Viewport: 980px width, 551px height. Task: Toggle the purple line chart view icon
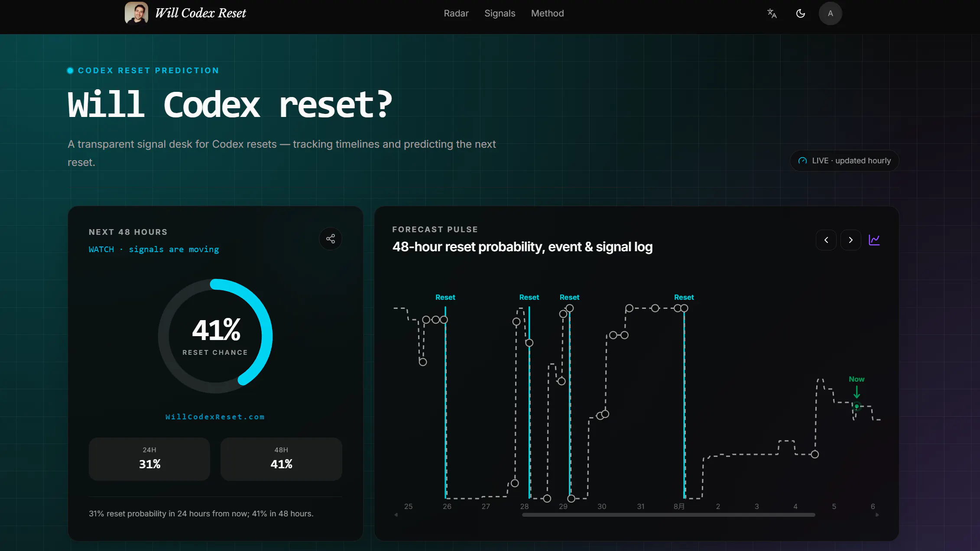pos(874,240)
